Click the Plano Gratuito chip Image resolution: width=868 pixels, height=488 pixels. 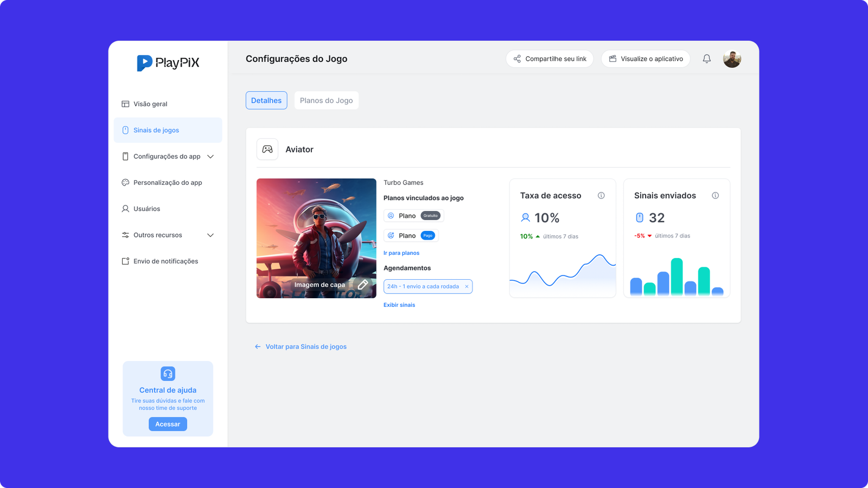(x=414, y=216)
